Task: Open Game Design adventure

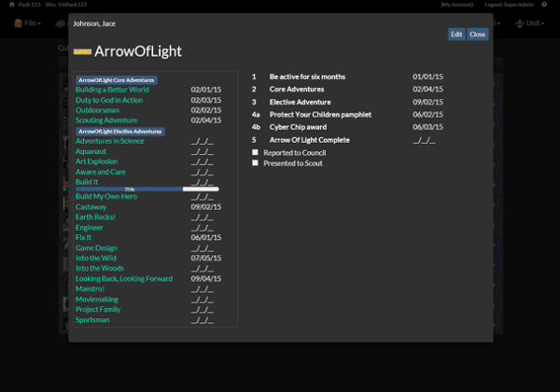Action: click(x=96, y=248)
